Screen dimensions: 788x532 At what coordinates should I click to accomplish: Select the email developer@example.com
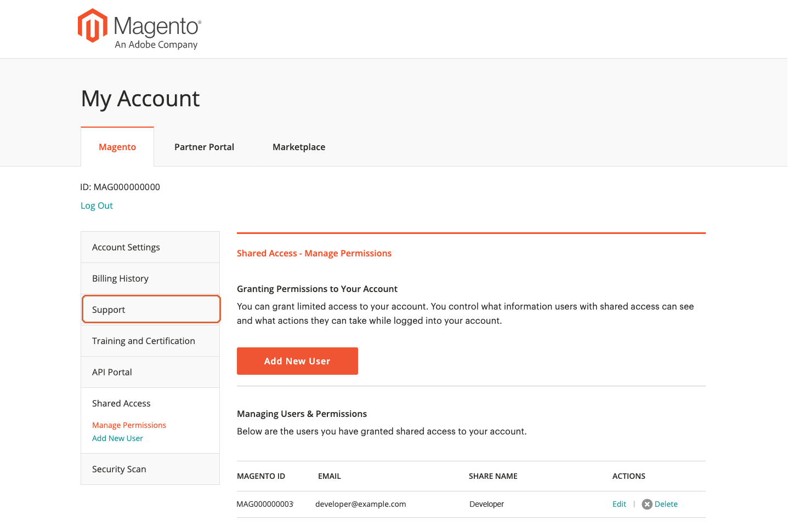coord(361,504)
